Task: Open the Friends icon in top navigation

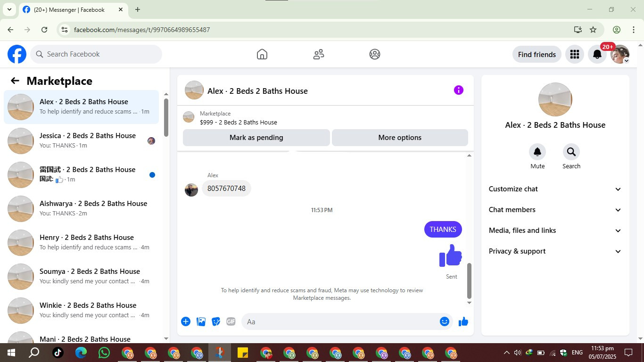Action: (319, 54)
